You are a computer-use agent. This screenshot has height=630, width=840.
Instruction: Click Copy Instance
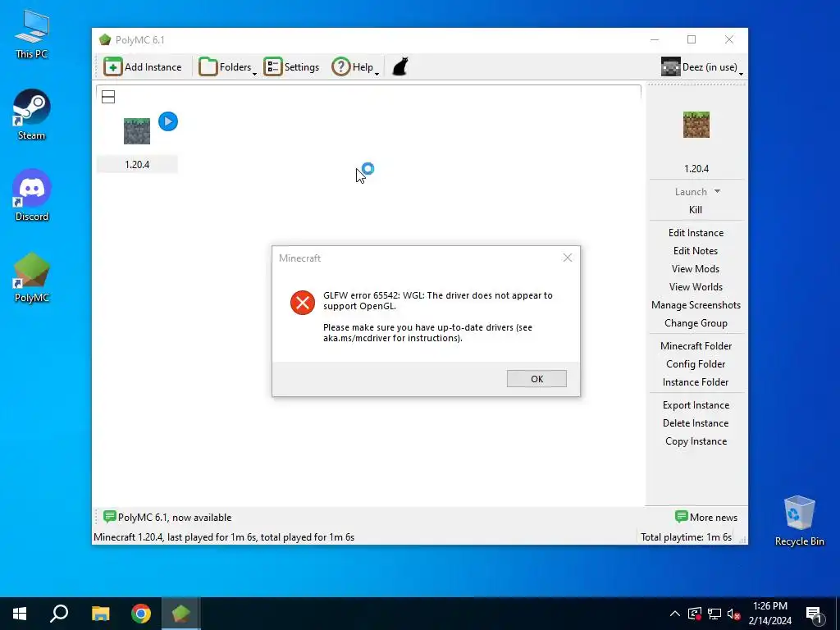click(696, 441)
